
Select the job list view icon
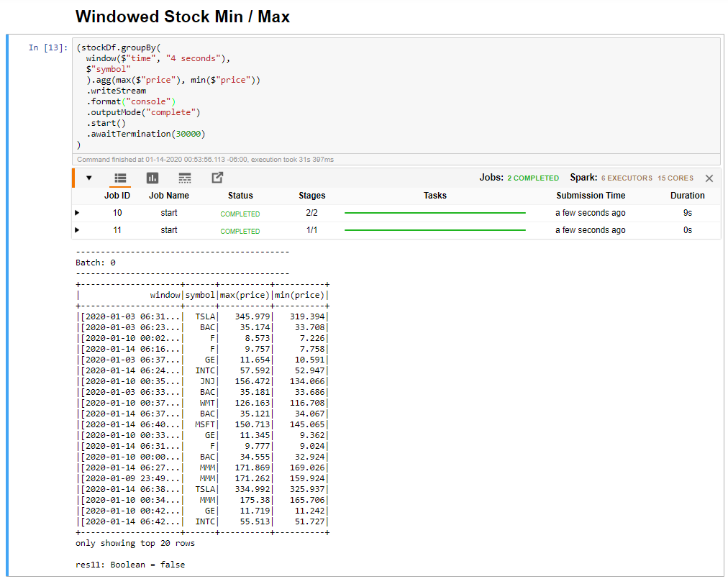[120, 178]
